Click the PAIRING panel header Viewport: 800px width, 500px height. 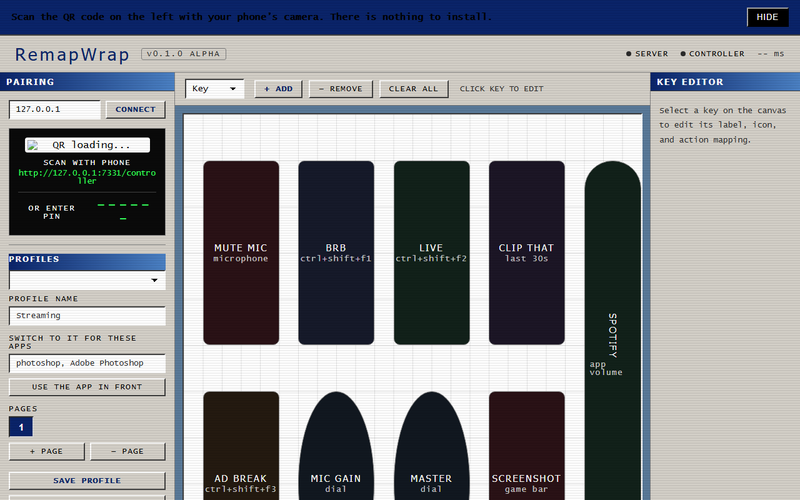(87, 82)
